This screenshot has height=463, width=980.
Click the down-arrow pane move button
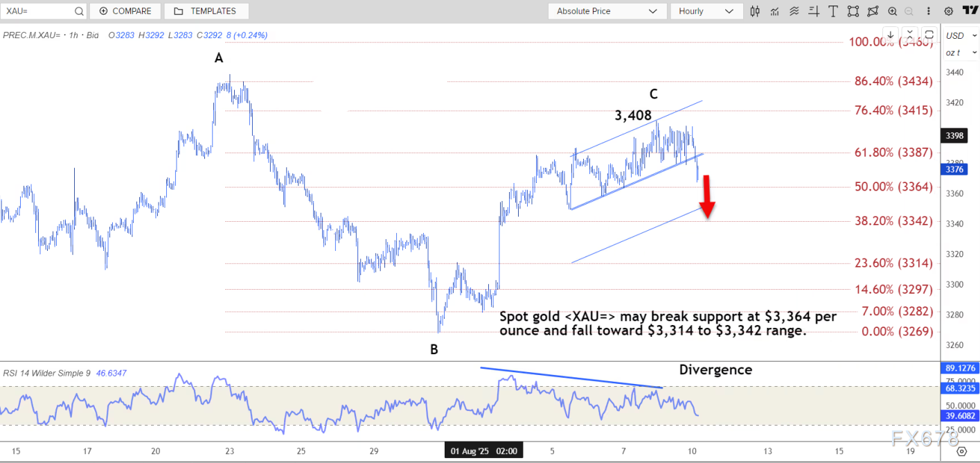pos(890,34)
